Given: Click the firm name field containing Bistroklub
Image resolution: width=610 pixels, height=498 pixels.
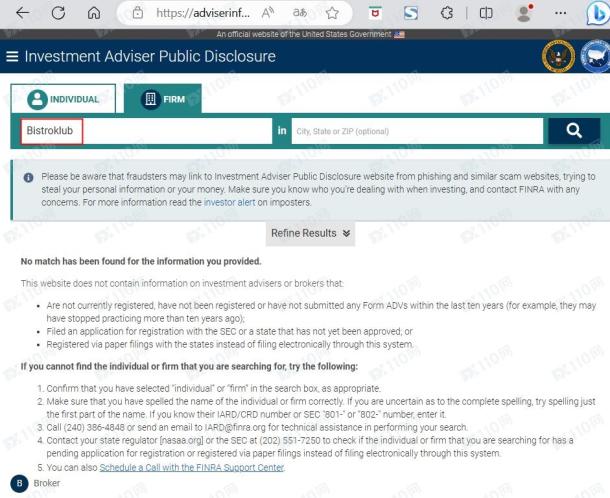Looking at the screenshot, I should pos(146,131).
